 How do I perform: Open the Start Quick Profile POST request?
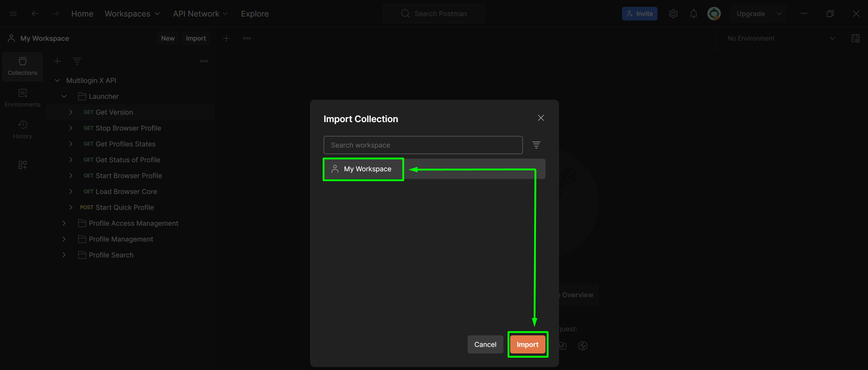(x=125, y=207)
